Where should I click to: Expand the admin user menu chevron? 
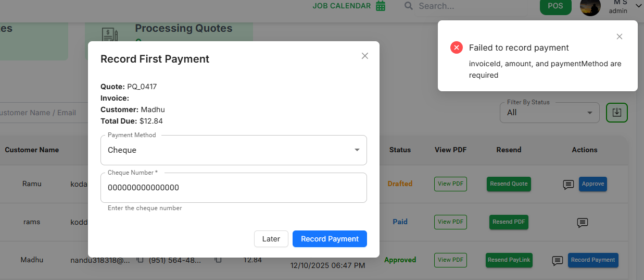pos(638,6)
